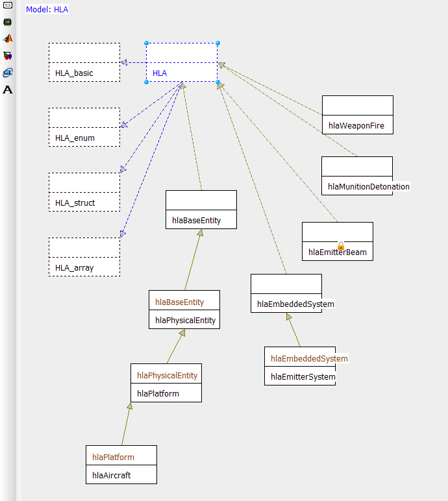
Task: Select the HLA_array class block
Action: click(84, 257)
